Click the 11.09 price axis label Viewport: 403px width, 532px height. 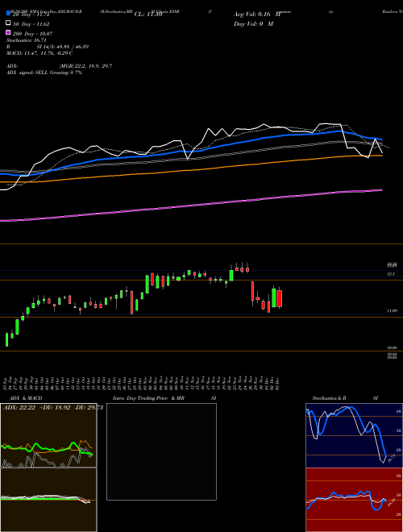point(393,311)
